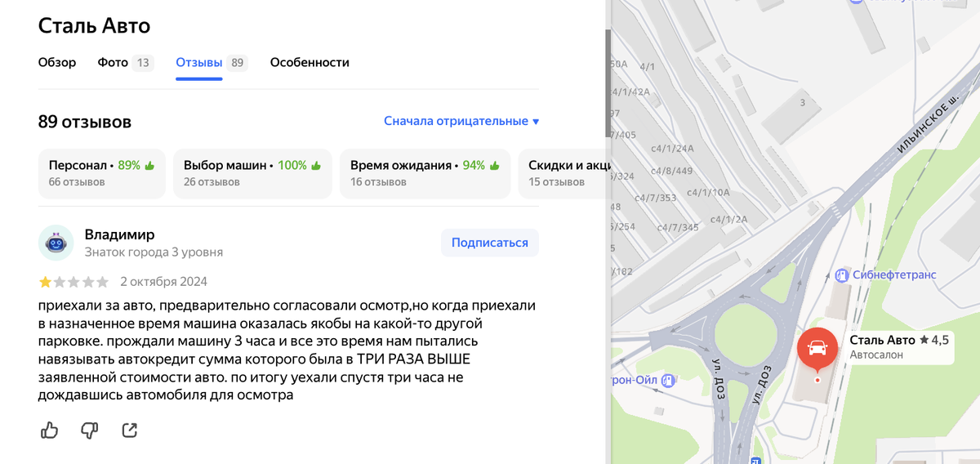The image size is (980, 464).
Task: Open reviewer name Владимир
Action: (x=119, y=234)
